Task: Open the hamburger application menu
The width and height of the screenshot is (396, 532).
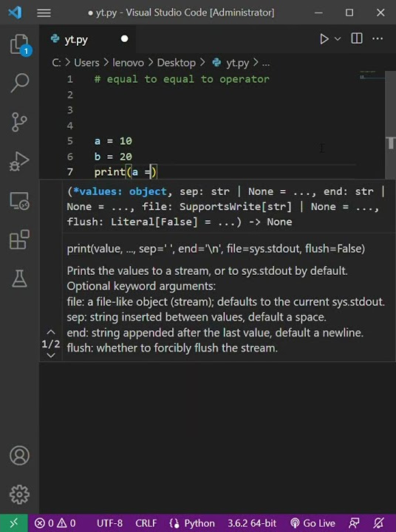Action: click(44, 13)
